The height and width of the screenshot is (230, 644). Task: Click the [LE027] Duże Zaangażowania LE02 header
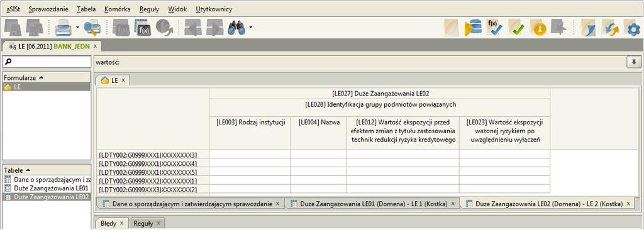tap(379, 93)
